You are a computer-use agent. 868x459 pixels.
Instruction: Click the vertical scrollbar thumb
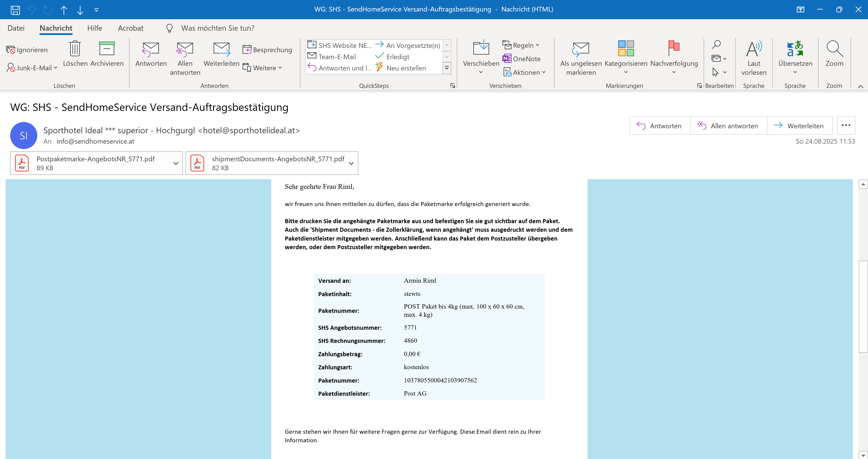point(863,307)
